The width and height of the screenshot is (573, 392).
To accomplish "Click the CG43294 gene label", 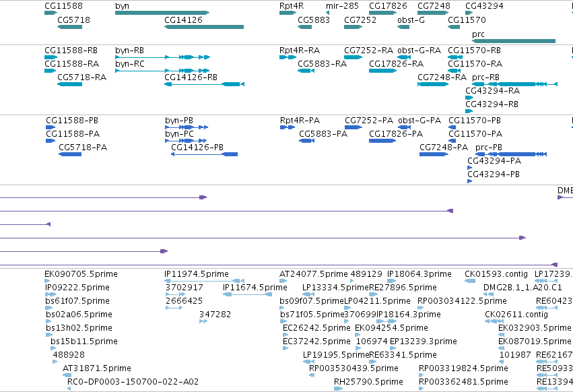I will (484, 6).
